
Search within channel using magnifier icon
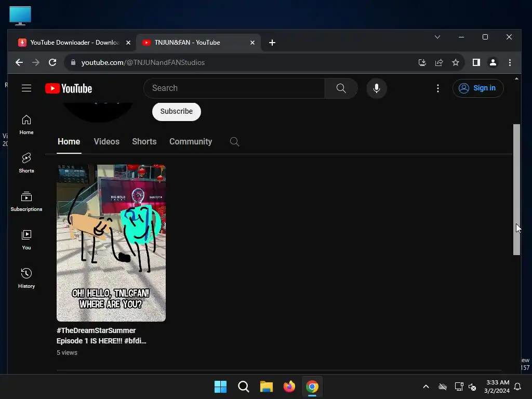click(x=234, y=141)
